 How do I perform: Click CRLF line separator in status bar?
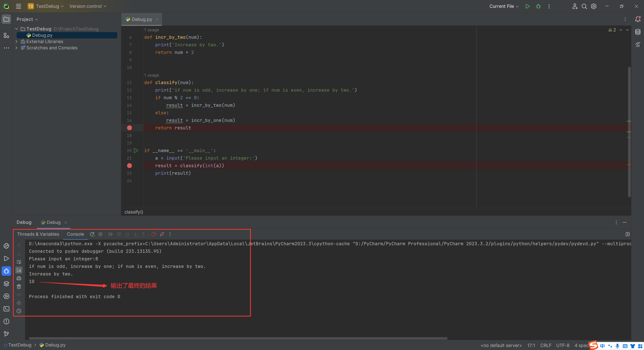pos(545,345)
